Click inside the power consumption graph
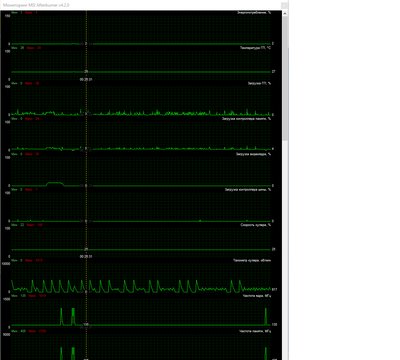Viewport: 400px width, 360px height. click(x=141, y=29)
